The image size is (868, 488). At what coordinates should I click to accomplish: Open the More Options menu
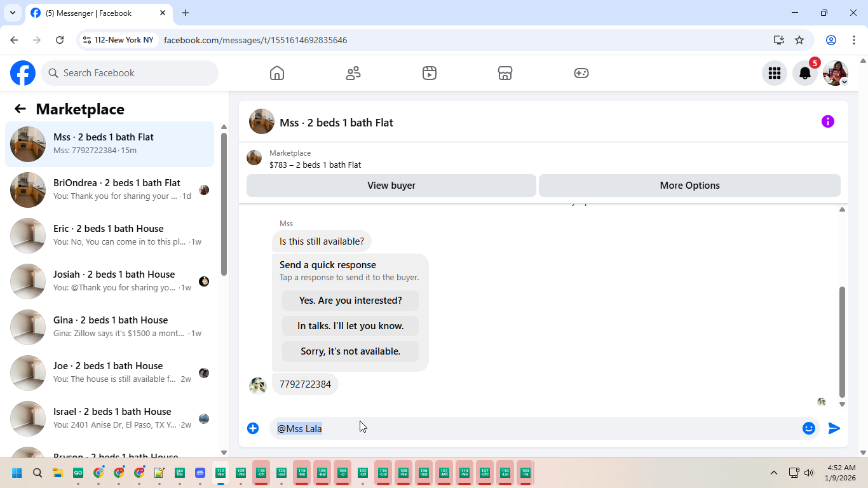[x=689, y=186]
